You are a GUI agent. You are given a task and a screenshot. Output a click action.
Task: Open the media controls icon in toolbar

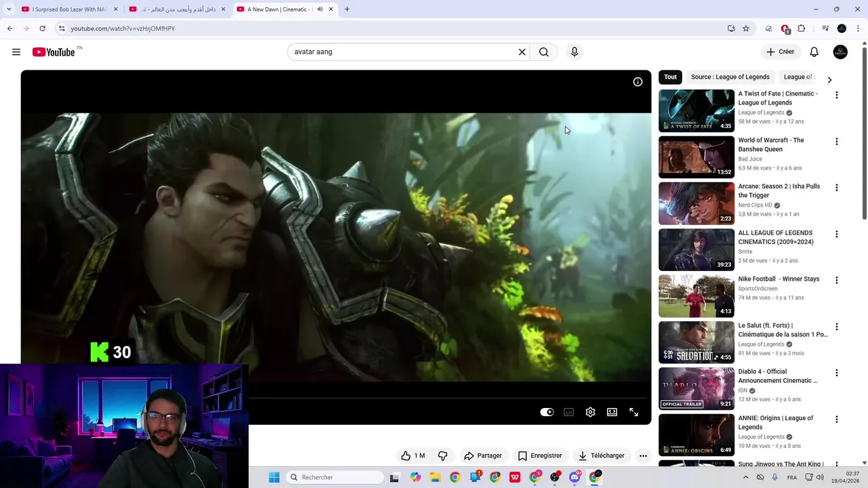[x=825, y=28]
